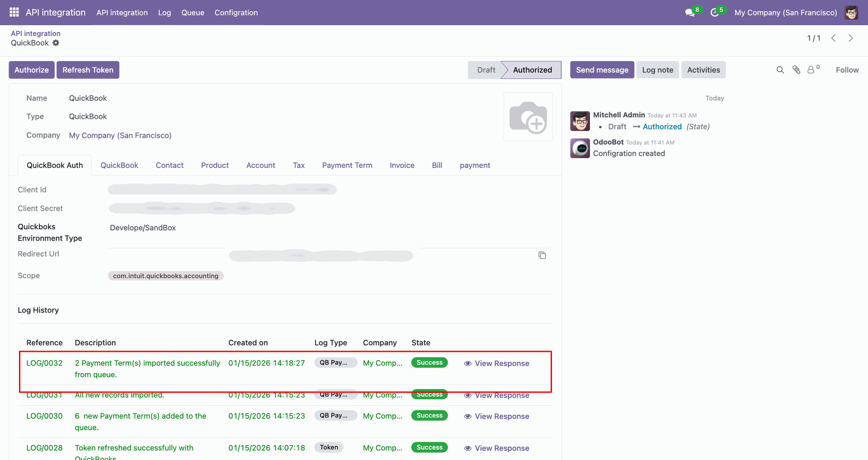Click the Refresh Token button

88,70
